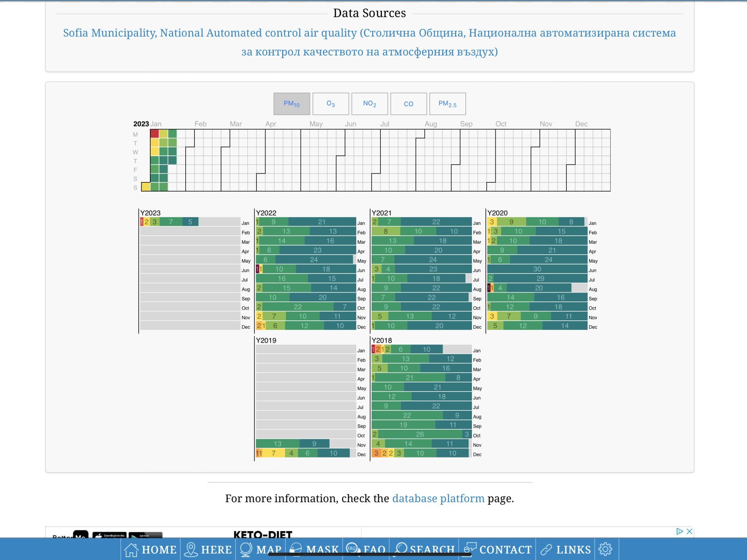Open the Sofia Municipality data source link
The image size is (747, 560).
369,42
